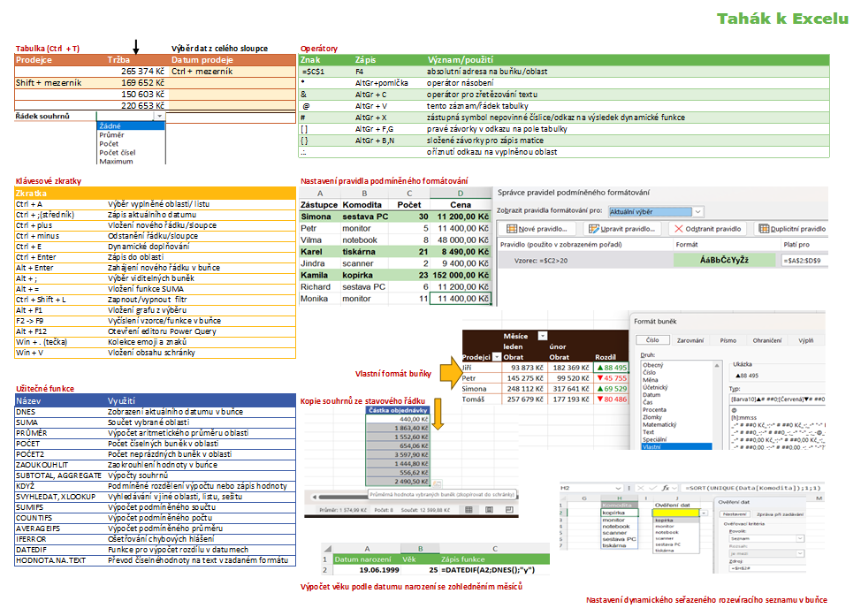Select Maximum in the summary dropdown list

click(x=131, y=161)
